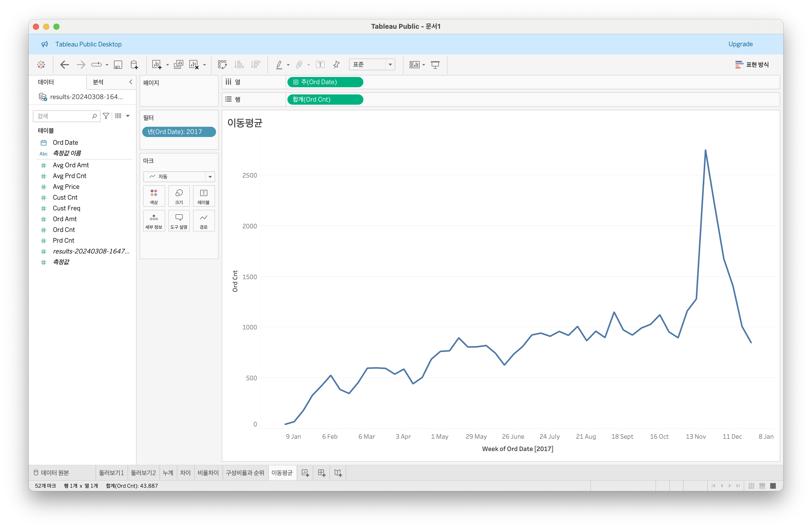
Task: Click the Label mark card button
Action: click(x=204, y=196)
